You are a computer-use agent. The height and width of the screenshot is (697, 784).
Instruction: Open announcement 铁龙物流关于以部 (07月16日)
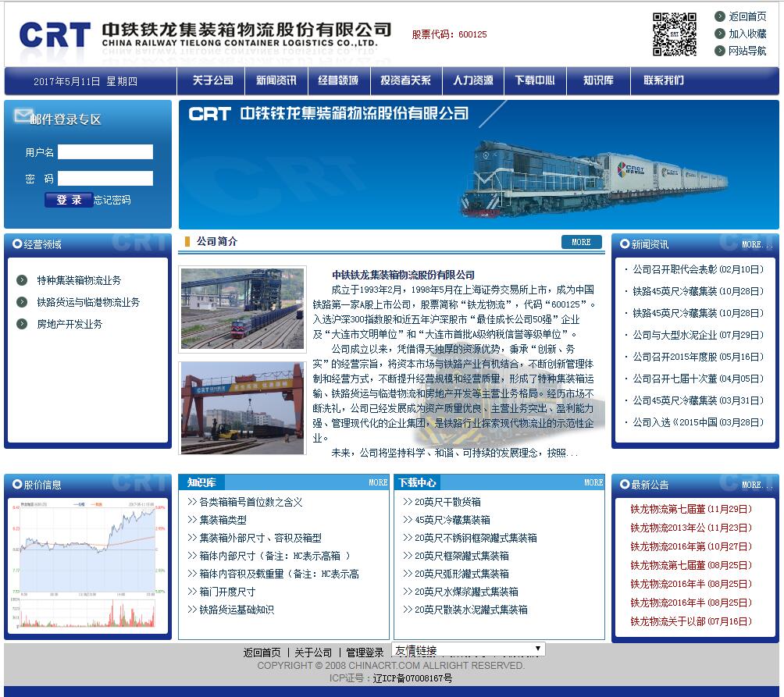coord(692,621)
